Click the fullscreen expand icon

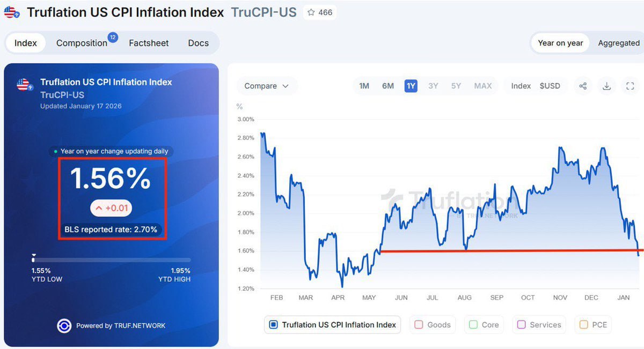630,86
